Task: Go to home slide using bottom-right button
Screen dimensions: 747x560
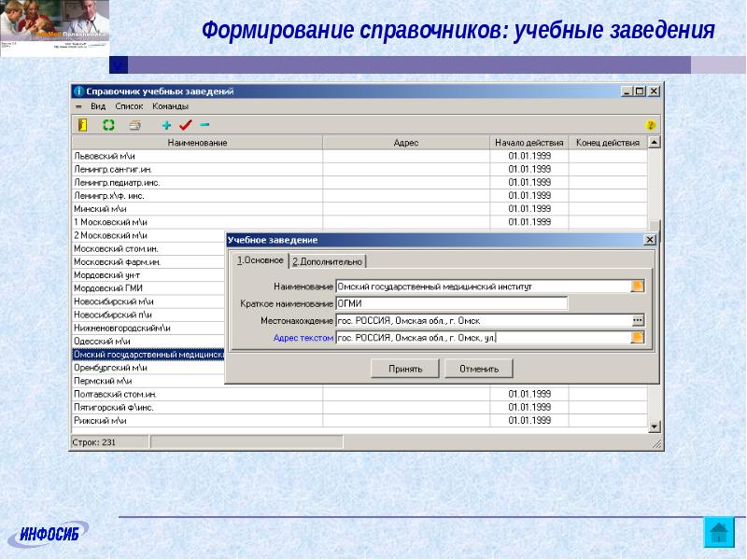Action: click(x=719, y=532)
